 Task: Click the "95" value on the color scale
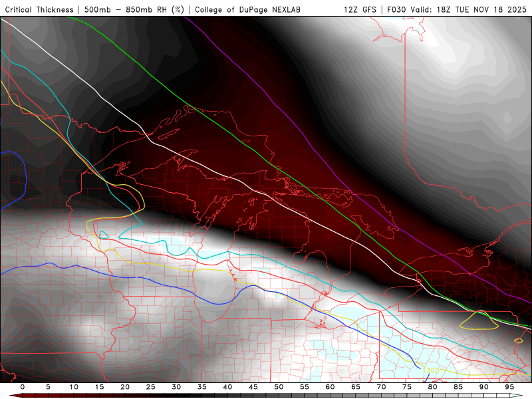509,387
